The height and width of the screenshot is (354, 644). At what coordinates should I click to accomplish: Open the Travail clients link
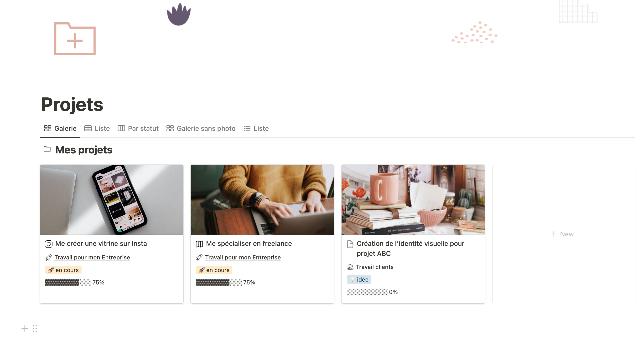click(x=374, y=267)
